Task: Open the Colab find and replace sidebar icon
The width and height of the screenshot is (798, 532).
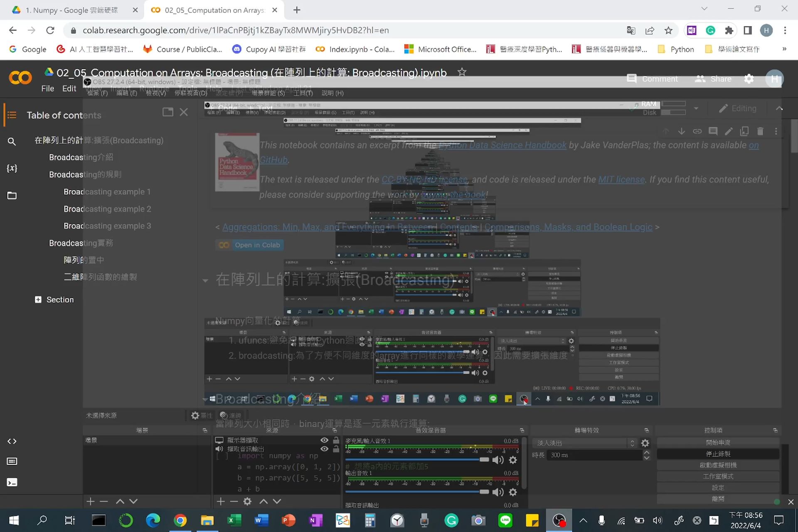Action: coord(12,141)
